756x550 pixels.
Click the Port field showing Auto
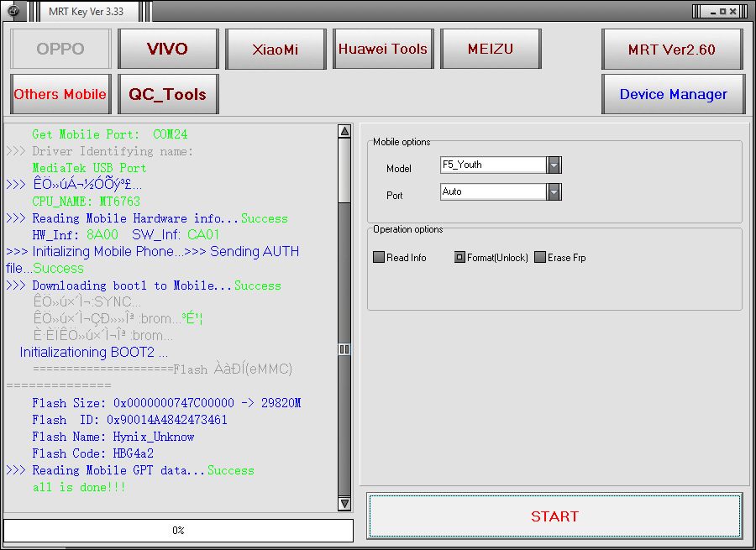click(x=493, y=191)
